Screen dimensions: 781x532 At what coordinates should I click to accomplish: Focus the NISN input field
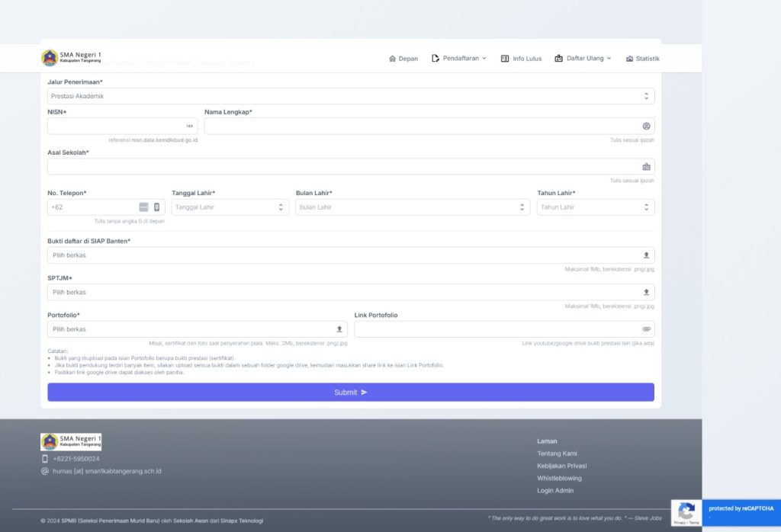[x=114, y=126]
